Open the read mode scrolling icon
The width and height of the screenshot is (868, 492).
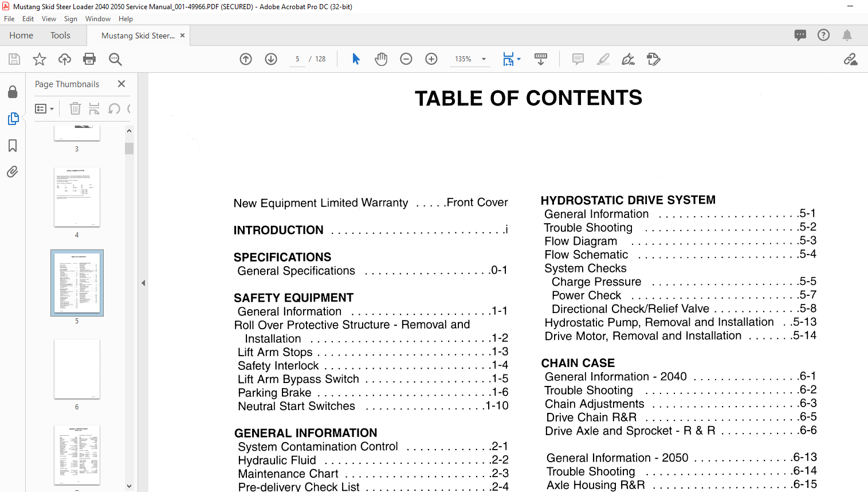click(541, 59)
